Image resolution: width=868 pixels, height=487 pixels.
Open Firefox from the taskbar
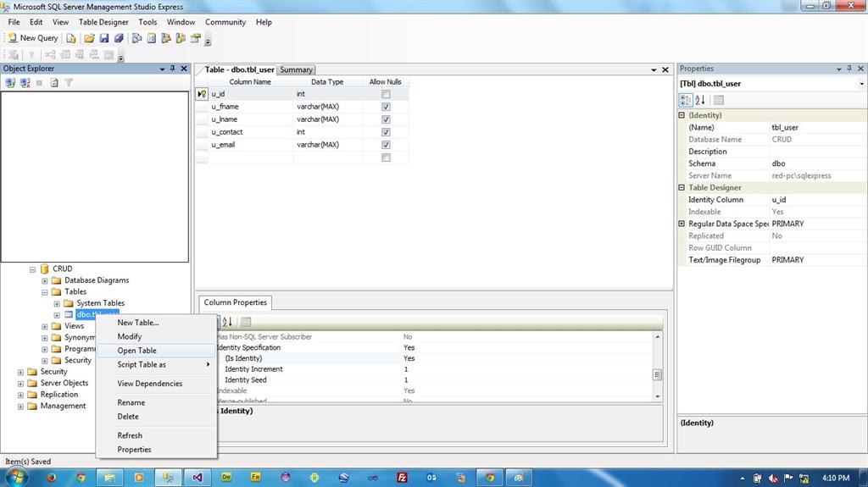[52, 477]
